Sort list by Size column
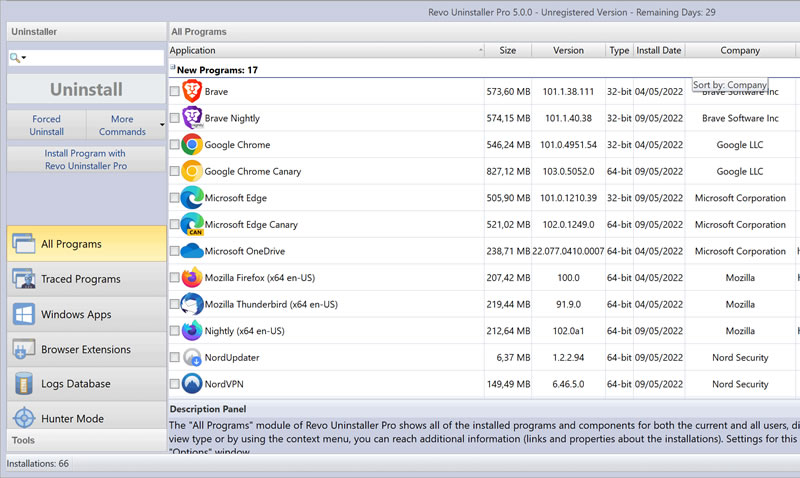The image size is (800, 478). 508,50
